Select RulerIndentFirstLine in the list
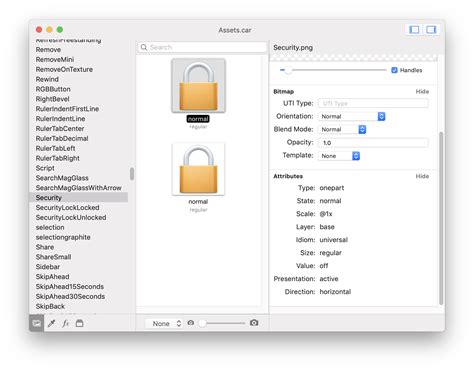 tap(67, 109)
